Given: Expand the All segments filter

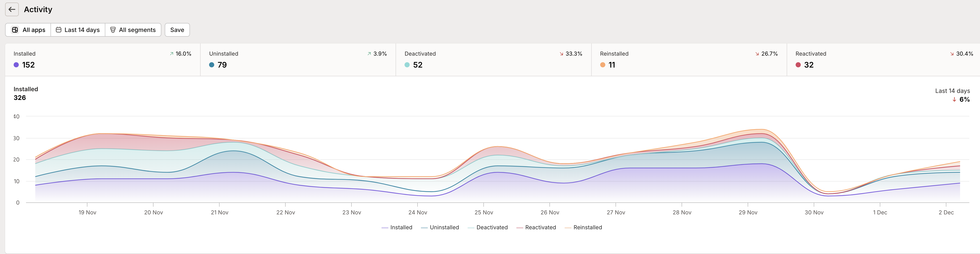Looking at the screenshot, I should 133,30.
